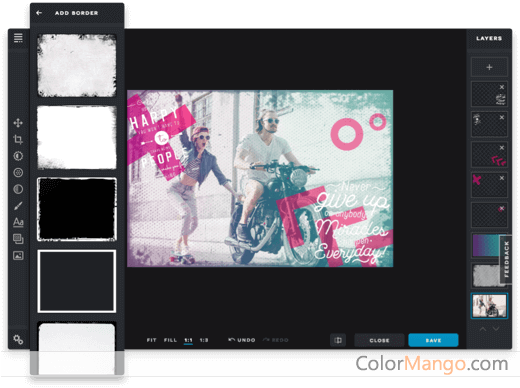This screenshot has width=520, height=388.
Task: Click the Close button
Action: click(379, 340)
